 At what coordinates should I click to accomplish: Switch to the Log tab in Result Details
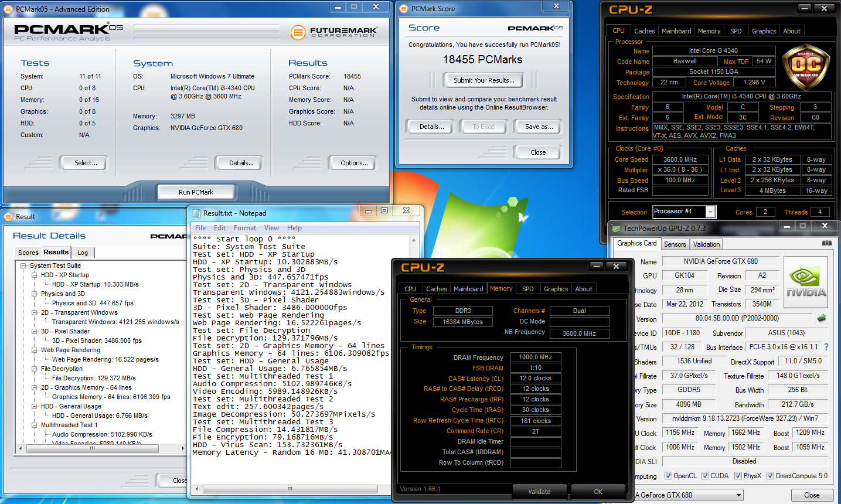click(x=83, y=253)
